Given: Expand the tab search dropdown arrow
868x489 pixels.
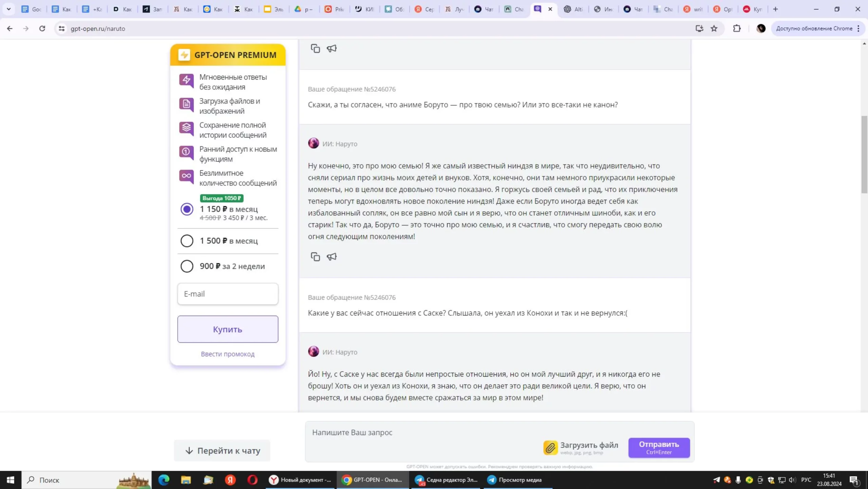Looking at the screenshot, I should pyautogui.click(x=9, y=9).
